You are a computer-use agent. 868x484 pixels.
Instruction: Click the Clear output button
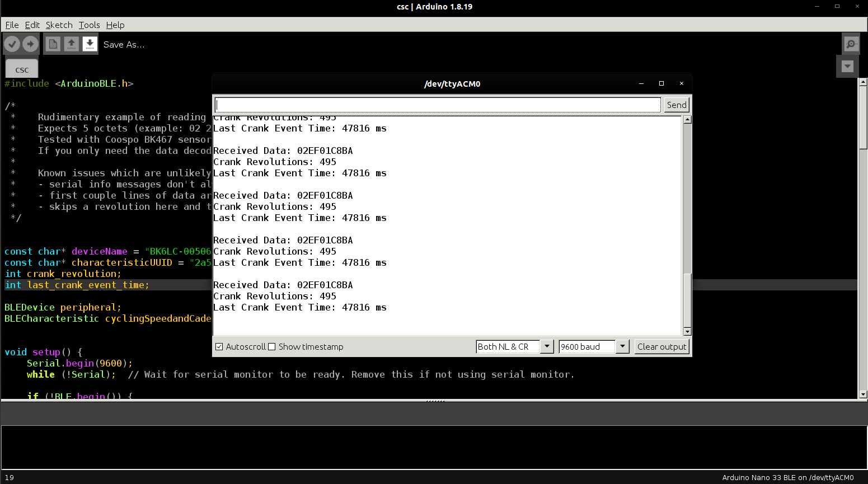tap(661, 347)
